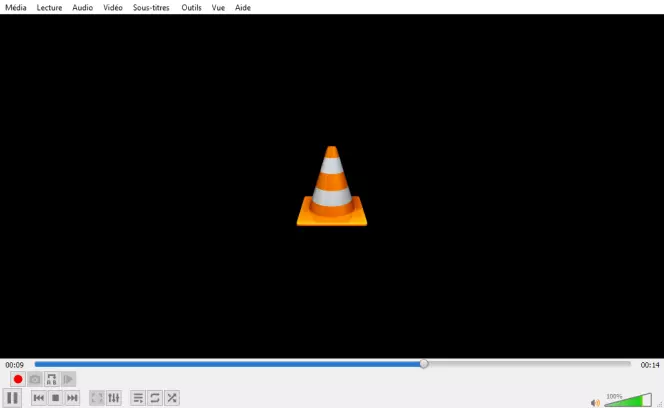
Task: Open the Média menu
Action: tap(16, 8)
